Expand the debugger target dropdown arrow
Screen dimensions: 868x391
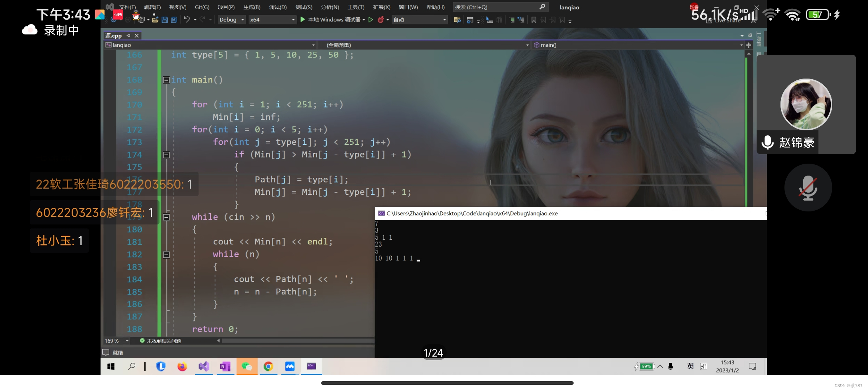364,20
